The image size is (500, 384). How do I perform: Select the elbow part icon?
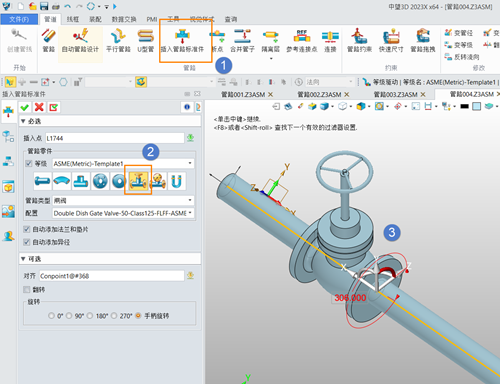[62, 181]
